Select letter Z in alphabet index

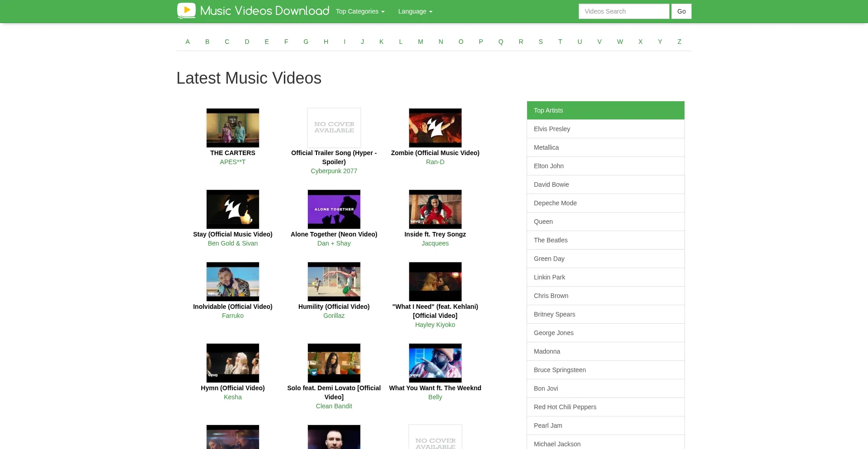pos(679,42)
